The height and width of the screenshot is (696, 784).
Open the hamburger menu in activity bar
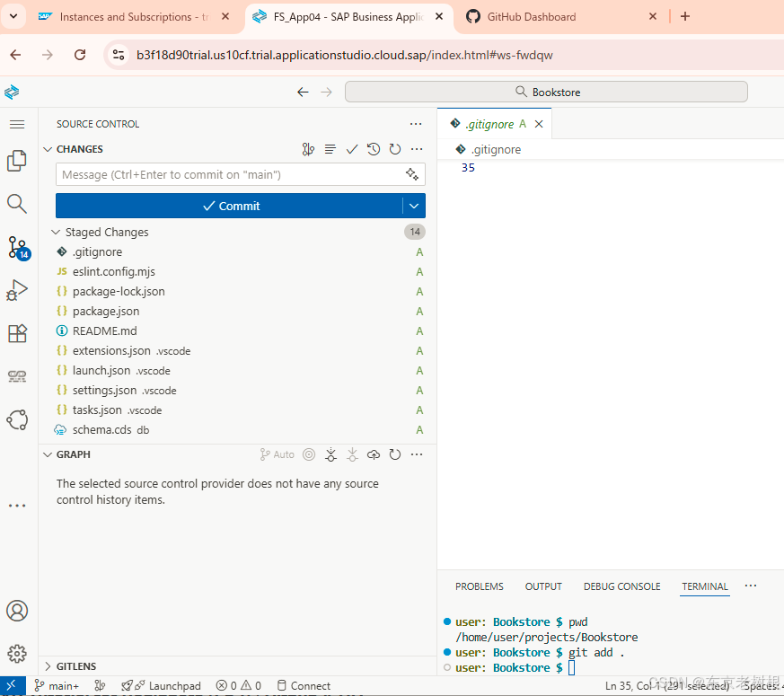17,124
